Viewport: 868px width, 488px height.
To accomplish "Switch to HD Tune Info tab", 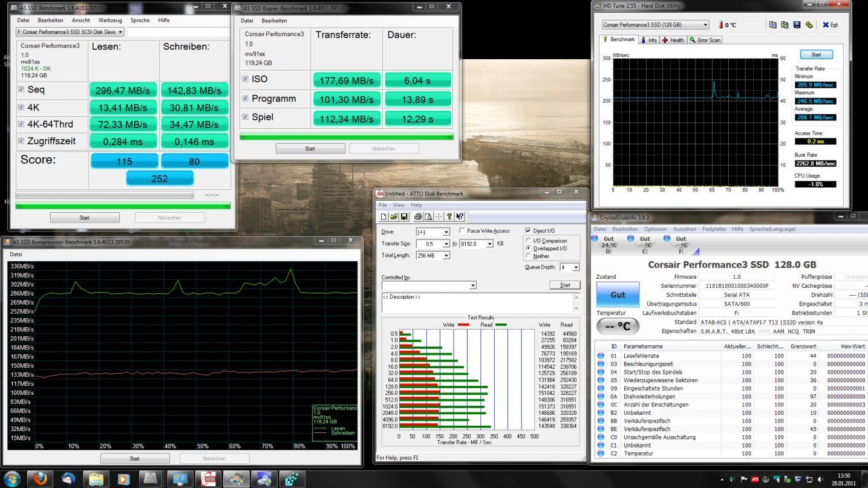I will pos(649,40).
